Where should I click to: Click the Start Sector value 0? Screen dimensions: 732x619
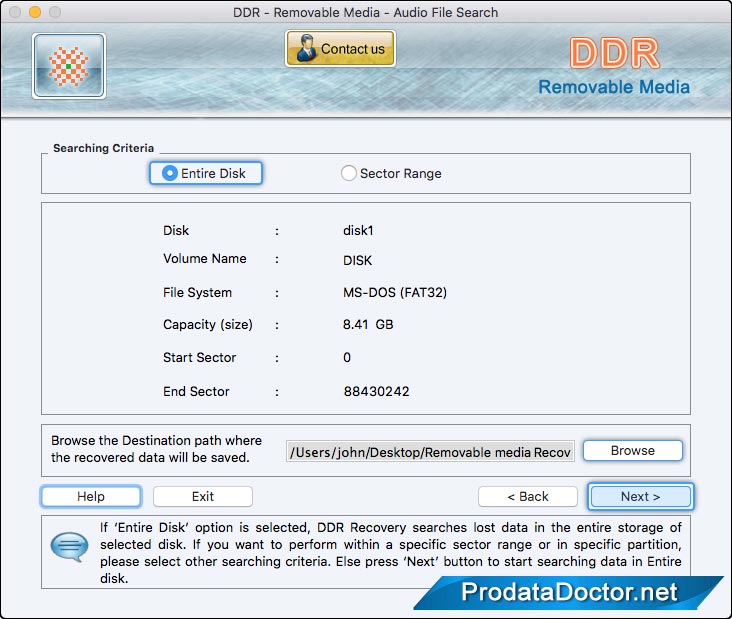pos(347,358)
